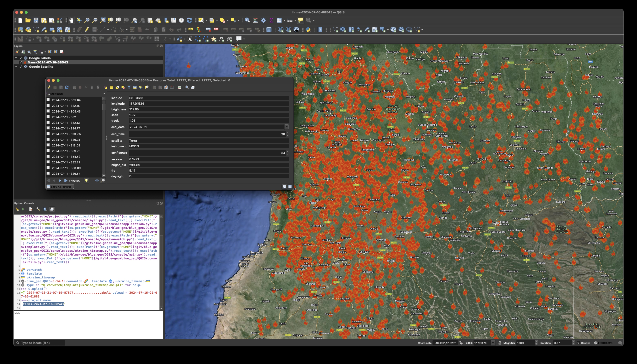This screenshot has height=364, width=637.
Task: Refresh the map canvas
Action: tap(189, 20)
